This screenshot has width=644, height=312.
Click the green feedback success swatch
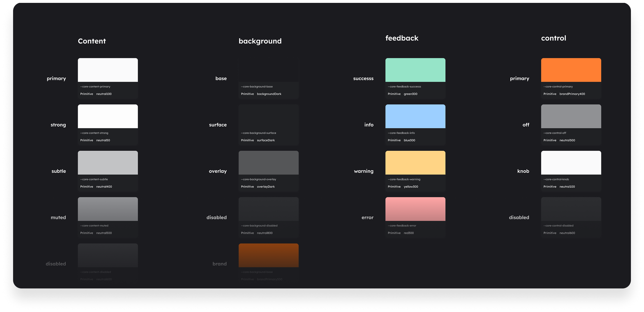pyautogui.click(x=415, y=70)
